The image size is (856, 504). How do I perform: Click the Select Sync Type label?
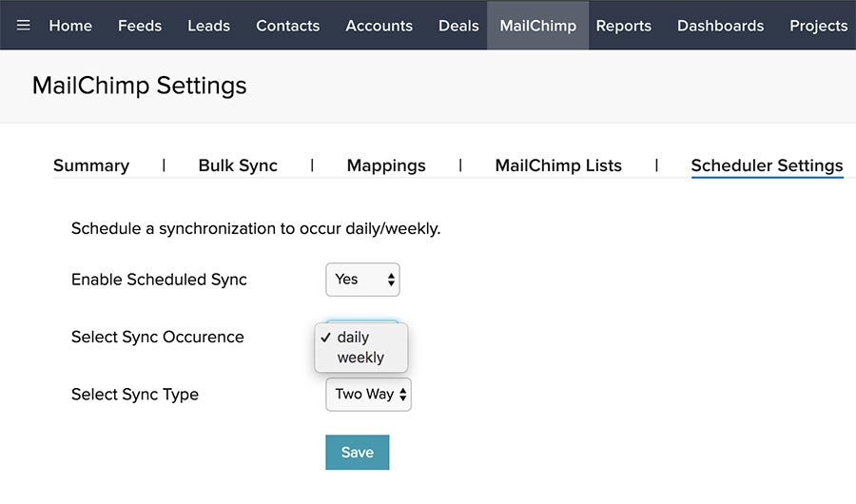pos(135,395)
